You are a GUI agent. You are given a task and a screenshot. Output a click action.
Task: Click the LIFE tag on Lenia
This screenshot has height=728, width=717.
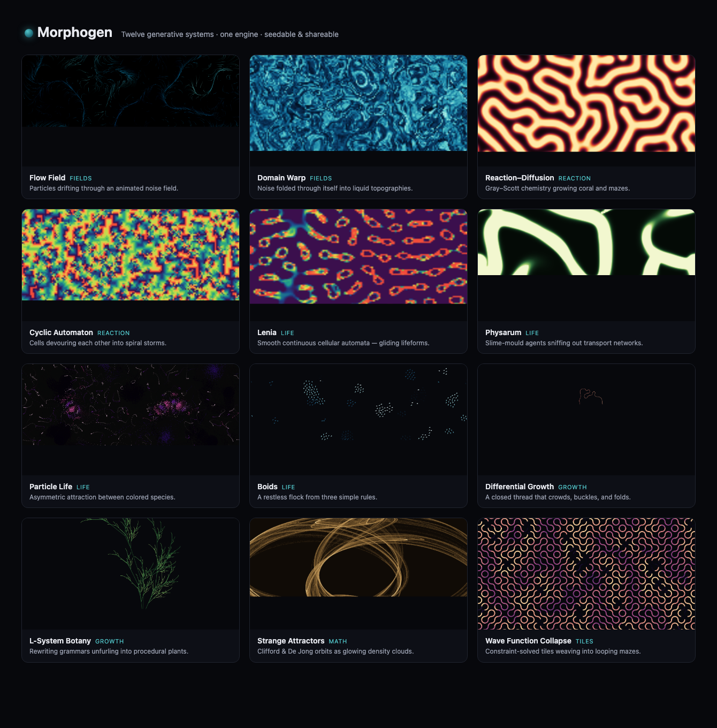tap(287, 333)
